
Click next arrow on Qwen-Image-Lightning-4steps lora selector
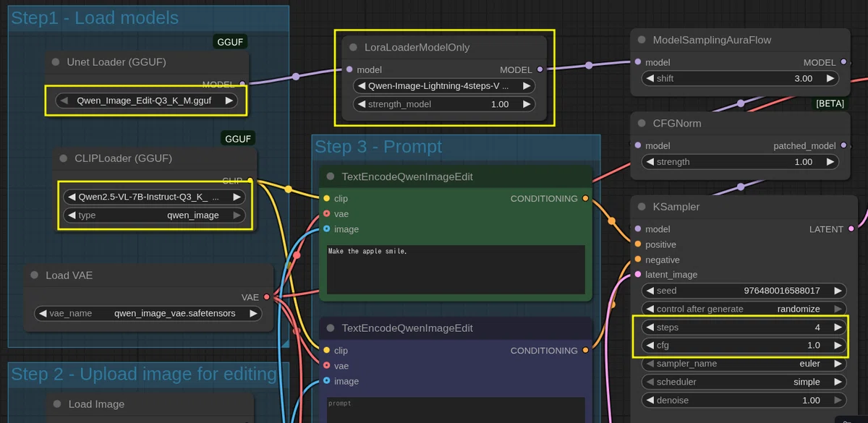tap(527, 85)
